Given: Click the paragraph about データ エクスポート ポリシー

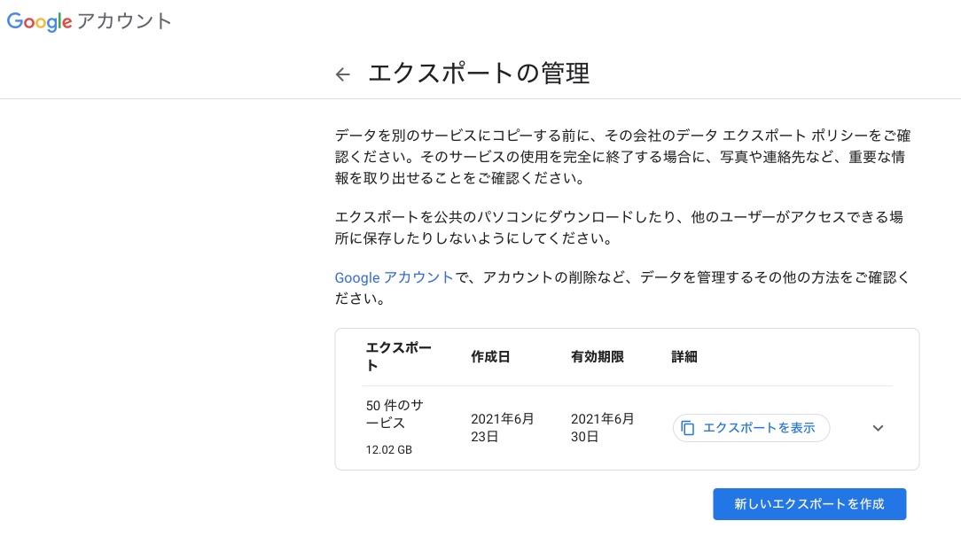Looking at the screenshot, I should coord(622,157).
